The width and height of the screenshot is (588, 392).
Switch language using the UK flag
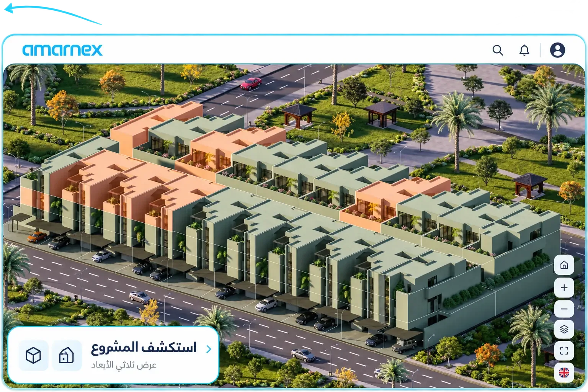point(564,372)
